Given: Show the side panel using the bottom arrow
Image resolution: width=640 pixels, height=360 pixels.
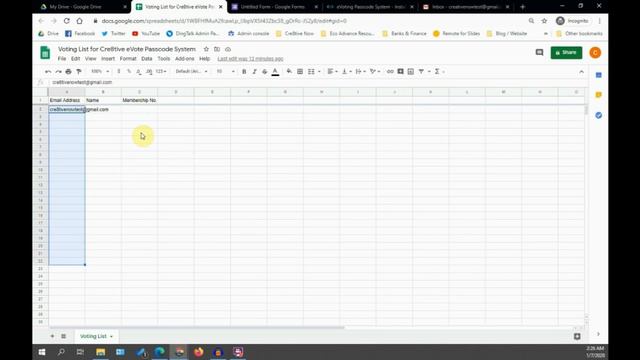Looking at the screenshot, I should tap(598, 334).
